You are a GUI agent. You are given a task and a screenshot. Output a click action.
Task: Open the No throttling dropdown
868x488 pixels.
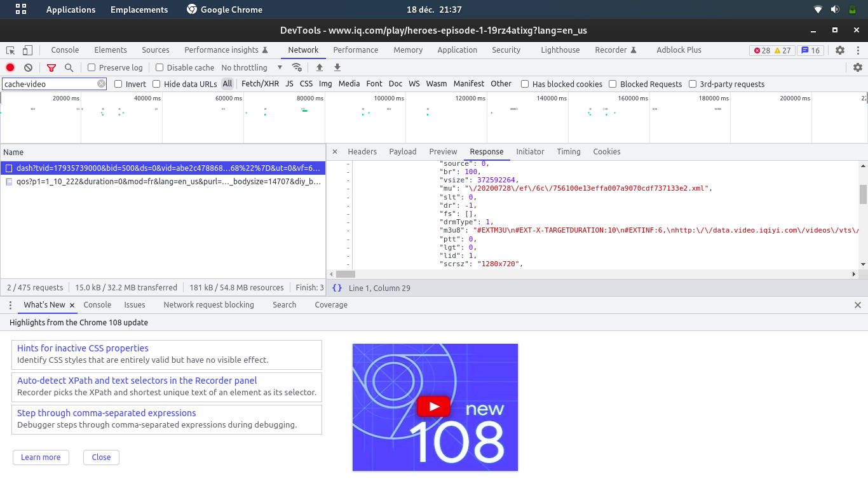[252, 67]
